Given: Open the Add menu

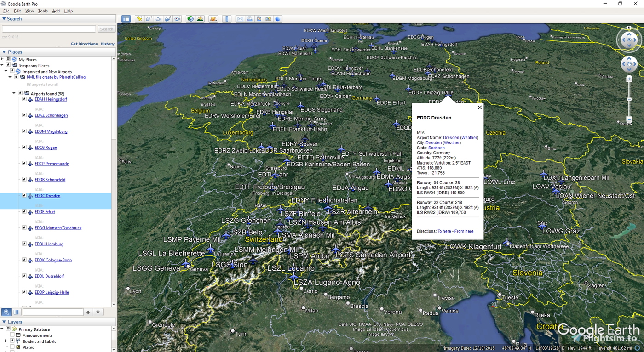Looking at the screenshot, I should (56, 11).
